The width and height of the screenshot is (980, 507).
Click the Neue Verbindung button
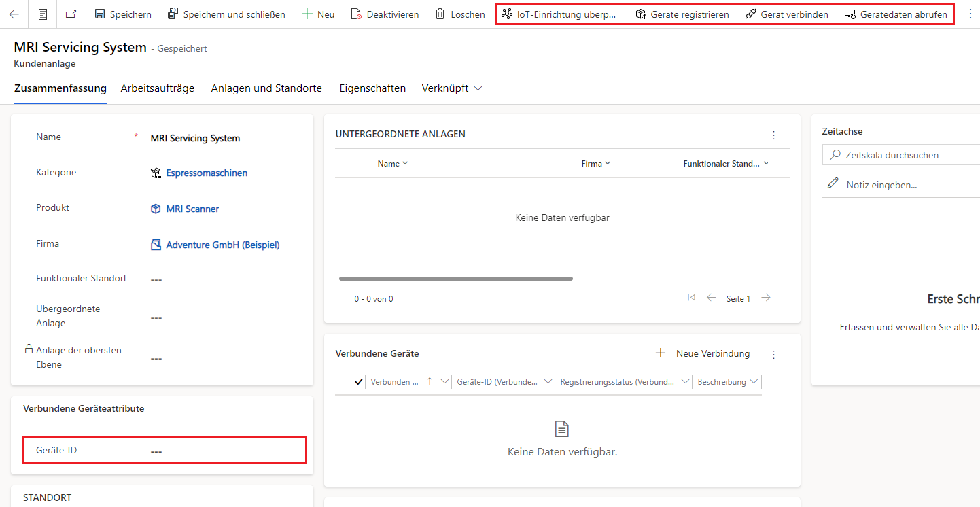(703, 353)
